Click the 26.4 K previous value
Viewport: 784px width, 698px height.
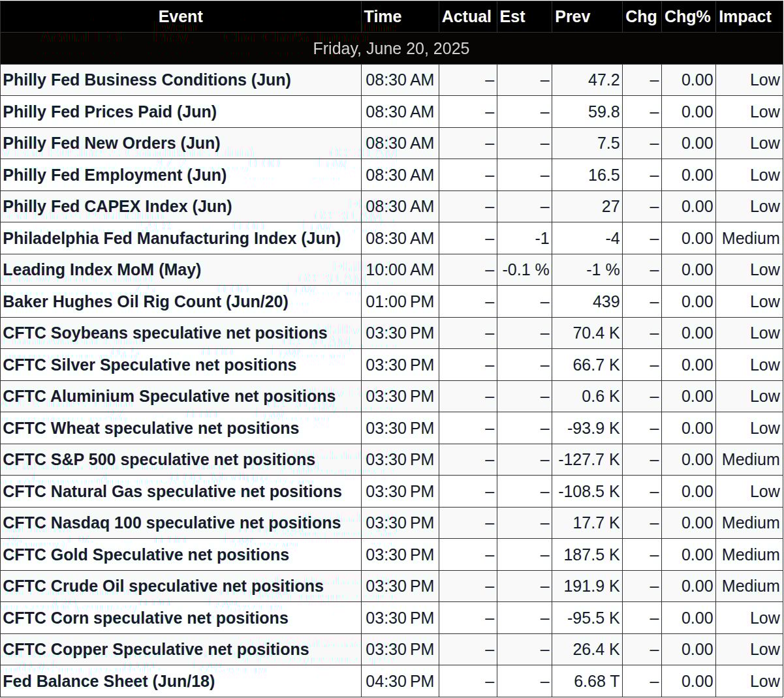coord(597,650)
